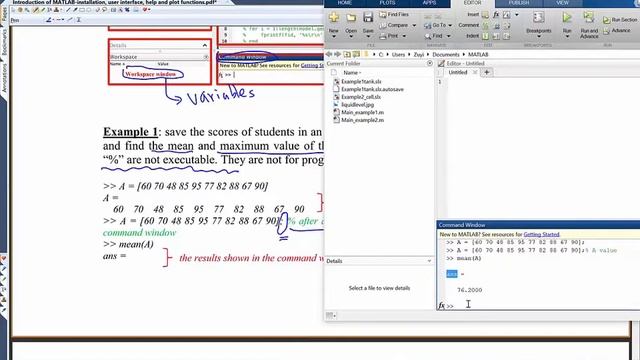640x360 pixels.
Task: Click the Open folder icon in MATLAB toolstrip
Action: click(351, 18)
